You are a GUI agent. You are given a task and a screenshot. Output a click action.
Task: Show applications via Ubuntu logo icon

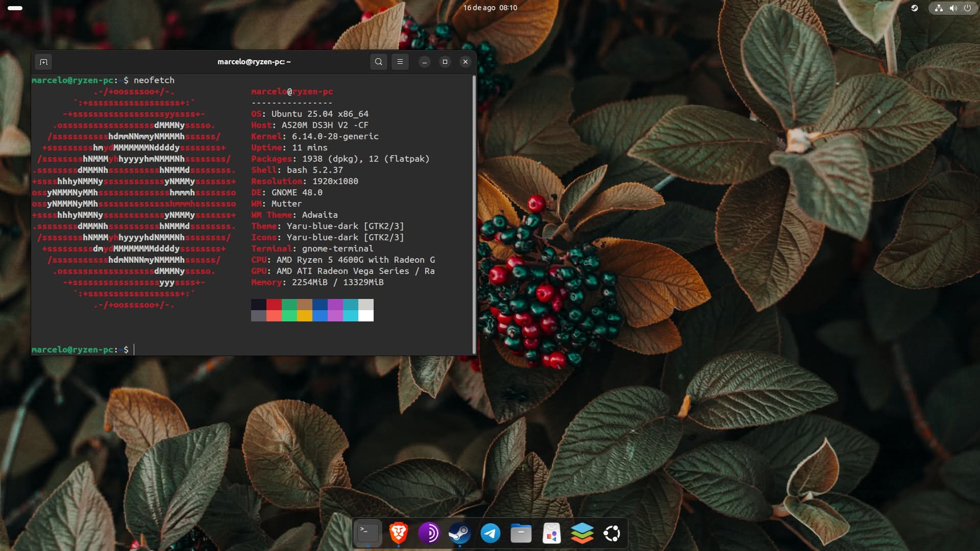(612, 534)
